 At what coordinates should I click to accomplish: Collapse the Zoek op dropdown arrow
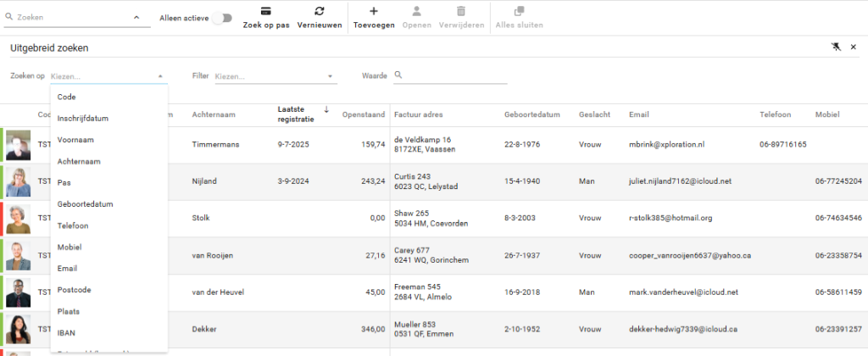[x=160, y=76]
